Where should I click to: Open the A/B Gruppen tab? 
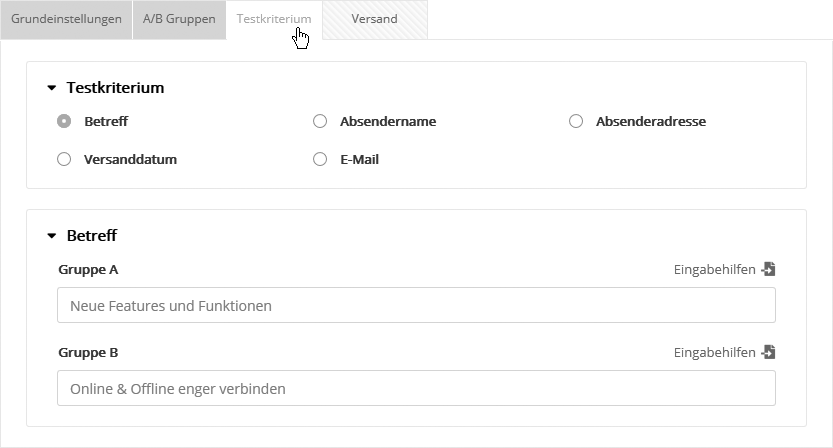coord(179,19)
